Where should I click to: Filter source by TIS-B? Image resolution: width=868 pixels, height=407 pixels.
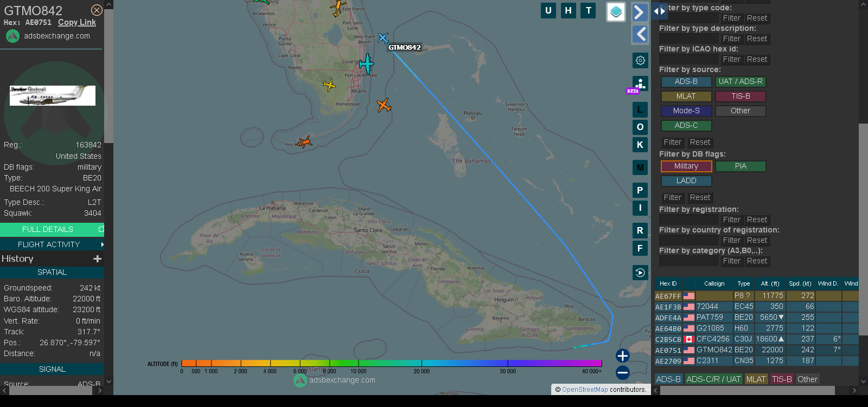click(x=741, y=96)
